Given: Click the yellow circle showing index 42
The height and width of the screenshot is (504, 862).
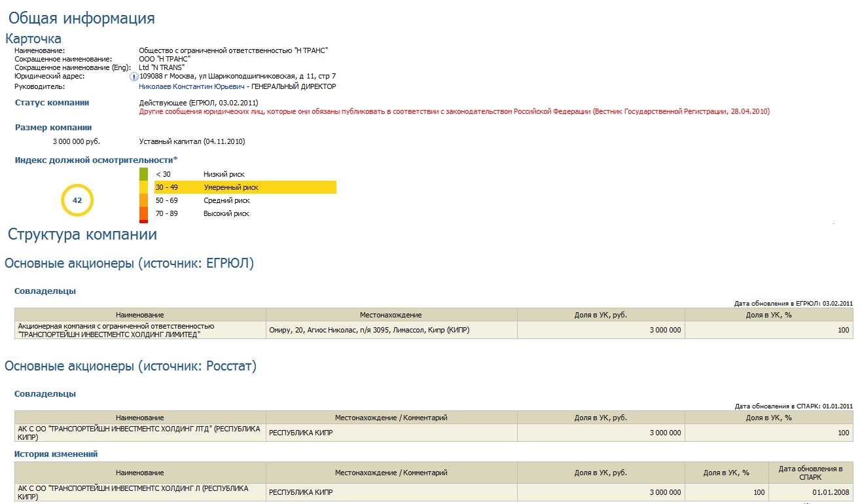Looking at the screenshot, I should point(77,200).
